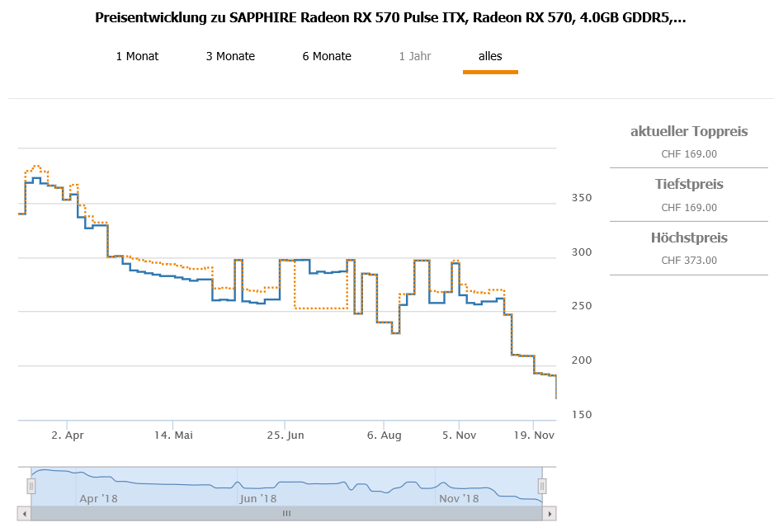Click the scrollbar right arrow button

(549, 513)
